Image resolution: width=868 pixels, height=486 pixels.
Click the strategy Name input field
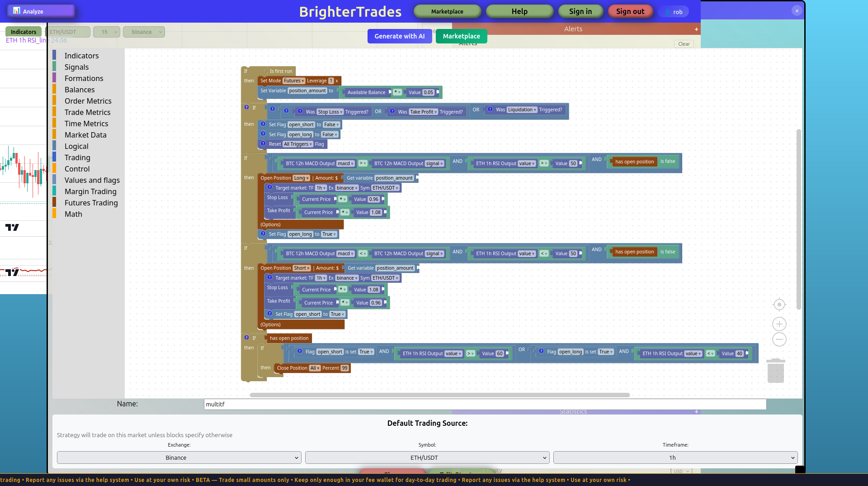(x=485, y=404)
